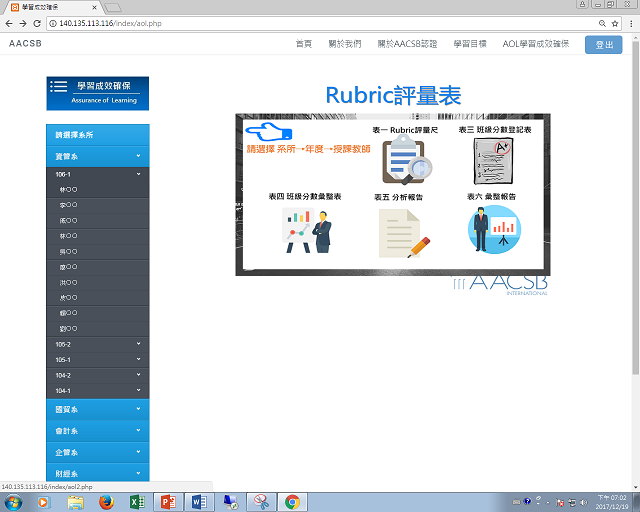Collapse the 106-1 semester list
Image resolution: width=640 pixels, height=512 pixels.
point(98,174)
